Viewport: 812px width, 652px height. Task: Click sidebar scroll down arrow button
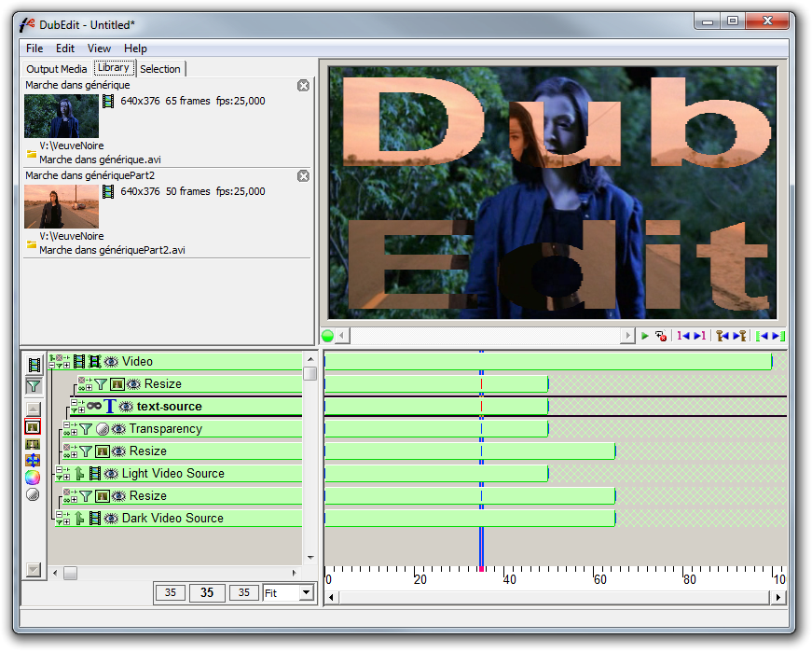[34, 570]
